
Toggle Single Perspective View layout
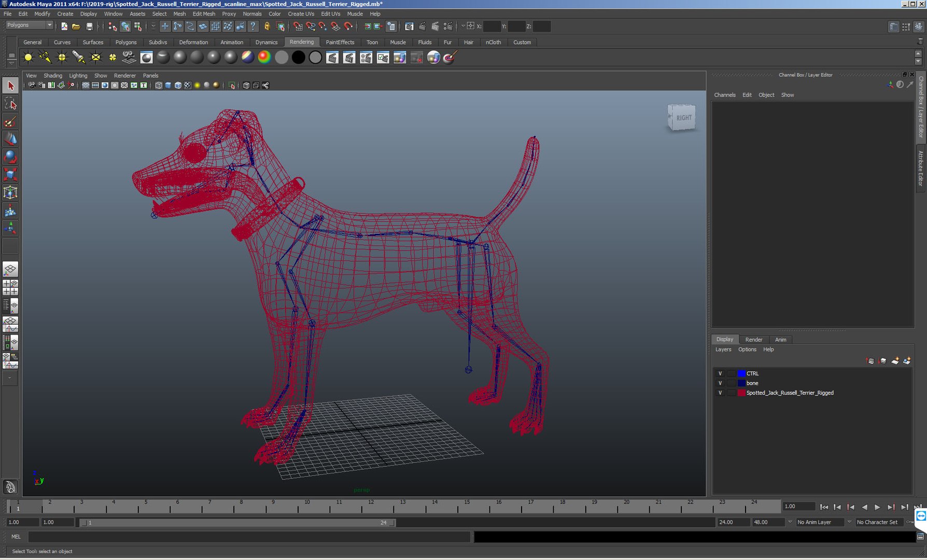[x=10, y=269]
